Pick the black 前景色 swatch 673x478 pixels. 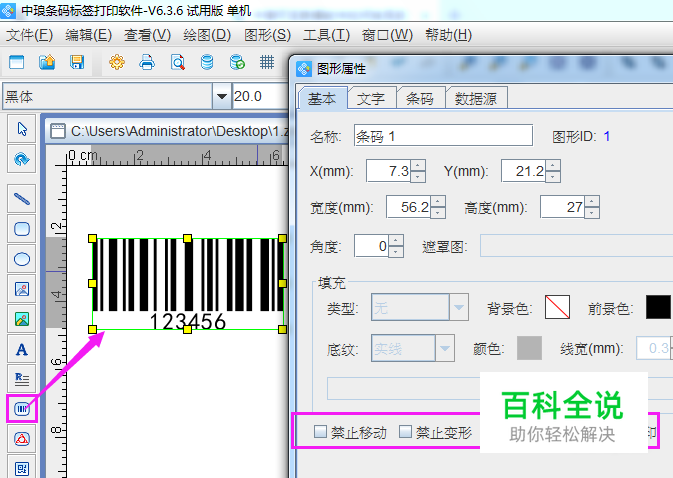pyautogui.click(x=658, y=307)
